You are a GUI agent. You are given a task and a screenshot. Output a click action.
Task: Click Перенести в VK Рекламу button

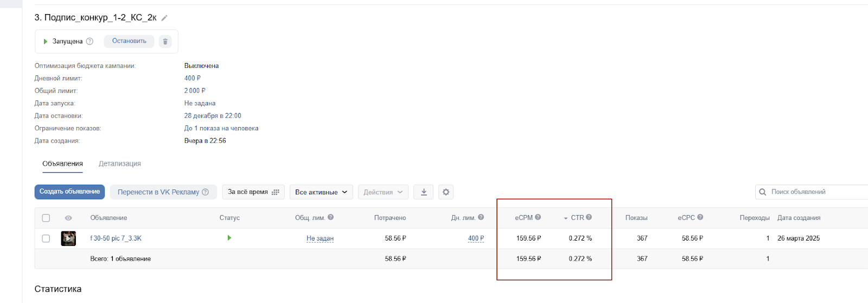163,192
